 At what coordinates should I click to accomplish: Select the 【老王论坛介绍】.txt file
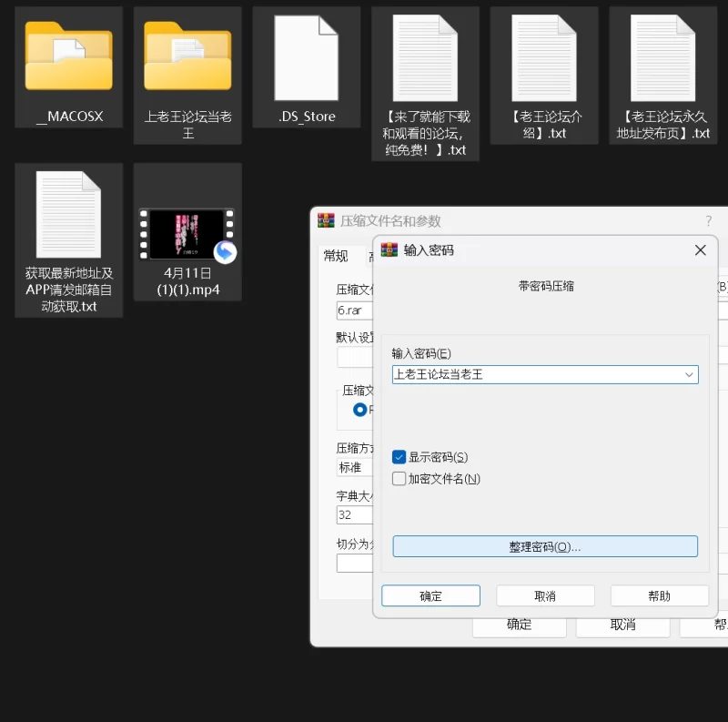click(544, 57)
